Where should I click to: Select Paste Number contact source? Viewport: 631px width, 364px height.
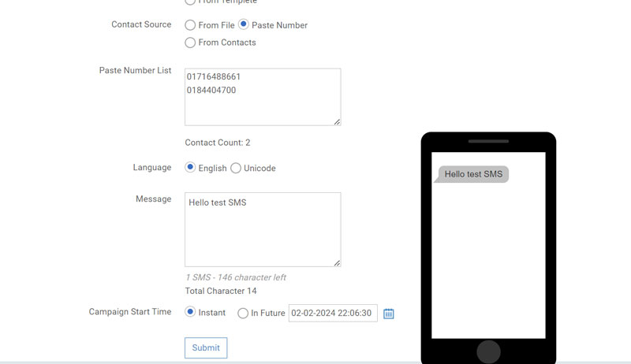click(x=243, y=25)
